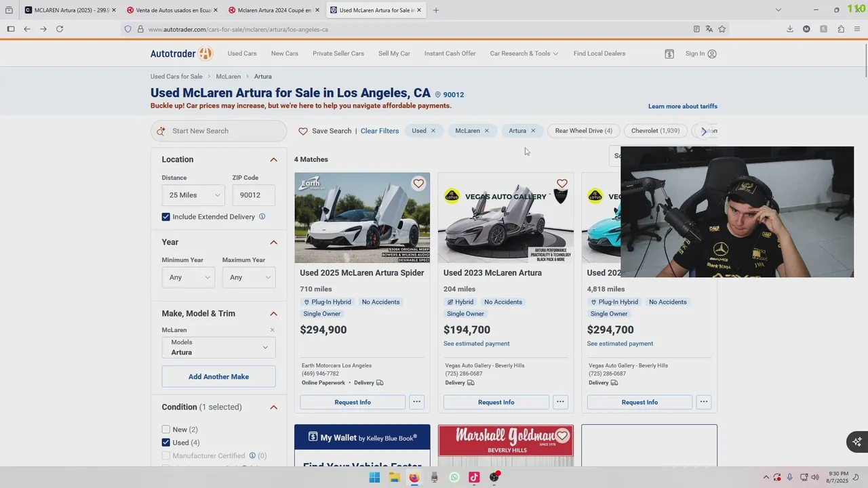The image size is (868, 488).
Task: Click the translate page icon
Action: [x=709, y=29]
